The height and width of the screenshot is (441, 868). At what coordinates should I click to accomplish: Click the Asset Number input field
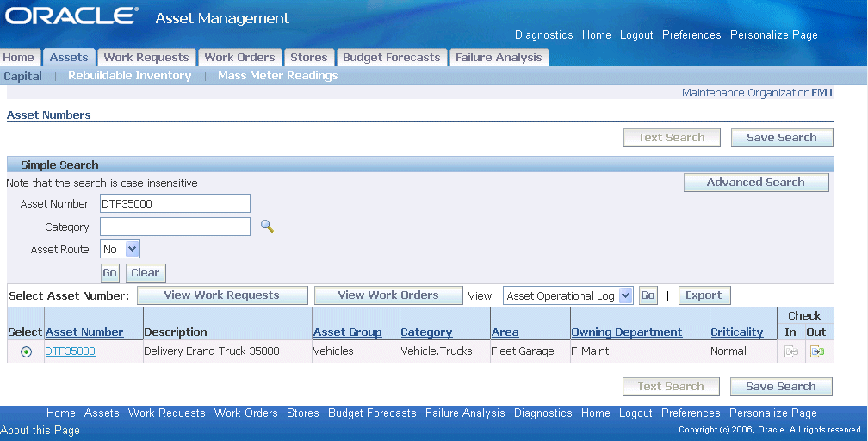(x=175, y=203)
